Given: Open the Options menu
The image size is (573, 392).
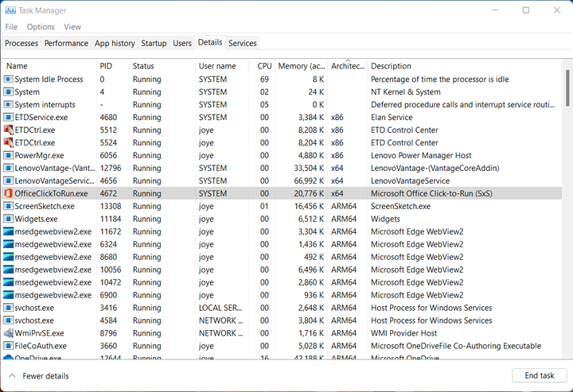Looking at the screenshot, I should [x=41, y=27].
